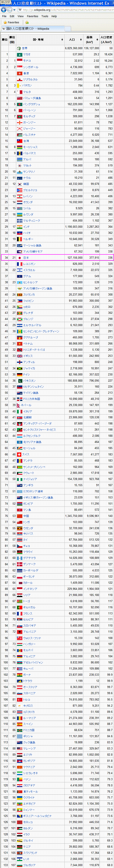This screenshot has height=868, width=114.
Task: Click the browser Back arrow button
Action: pyautogui.click(x=4, y=10)
